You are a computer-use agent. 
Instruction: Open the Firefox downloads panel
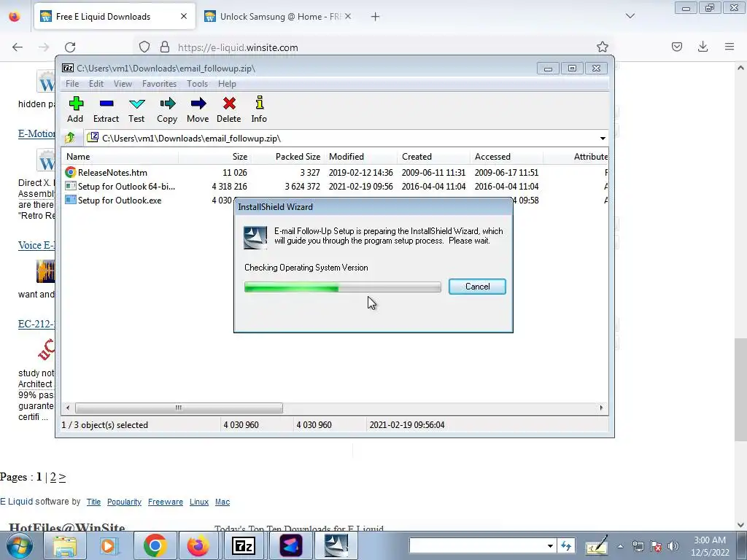click(703, 47)
